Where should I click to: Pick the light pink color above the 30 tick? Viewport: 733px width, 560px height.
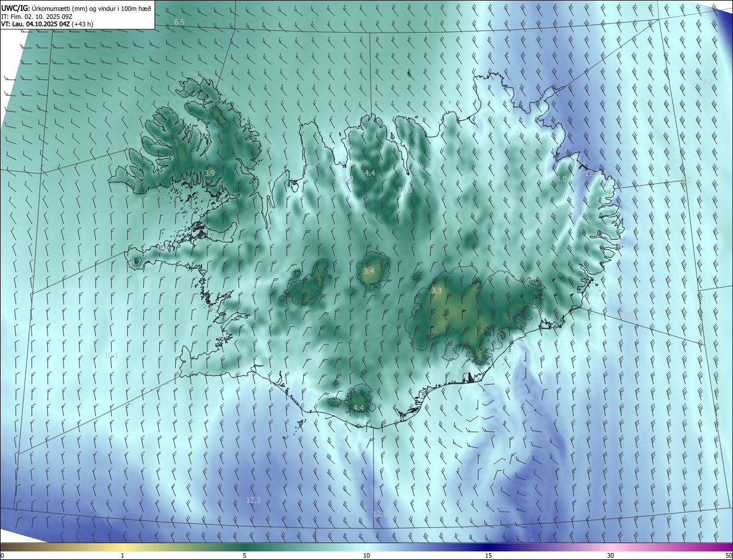click(610, 547)
